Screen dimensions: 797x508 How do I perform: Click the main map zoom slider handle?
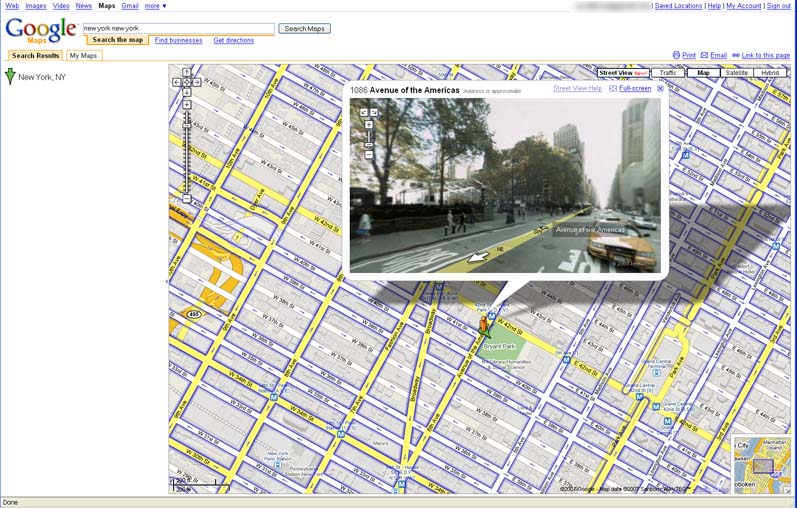187,125
